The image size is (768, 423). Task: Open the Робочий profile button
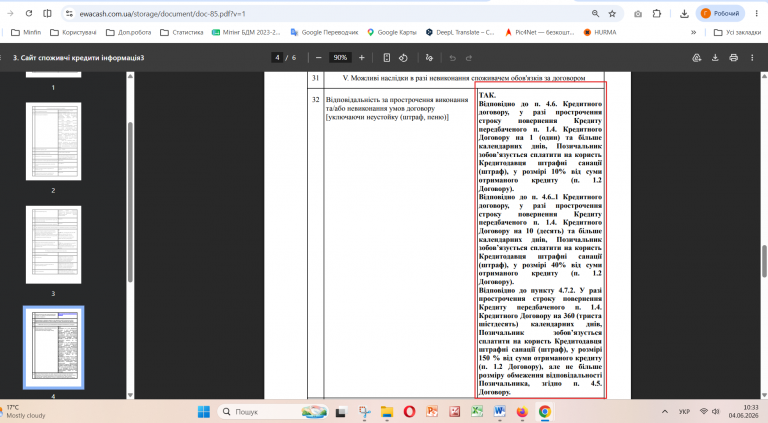tap(720, 14)
